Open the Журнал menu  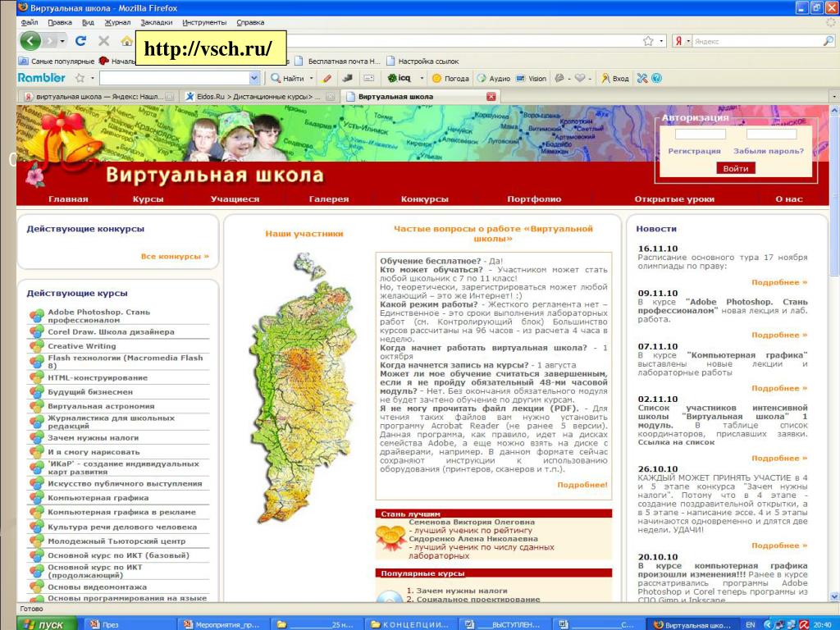(x=117, y=22)
